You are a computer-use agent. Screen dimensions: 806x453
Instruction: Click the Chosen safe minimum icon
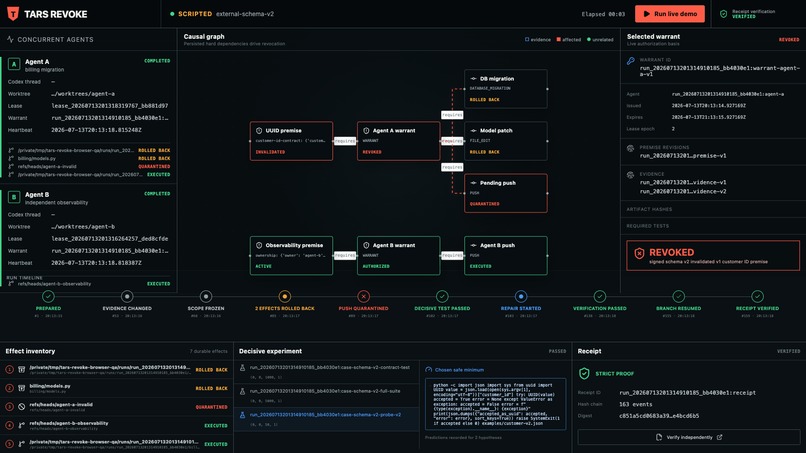pos(429,370)
